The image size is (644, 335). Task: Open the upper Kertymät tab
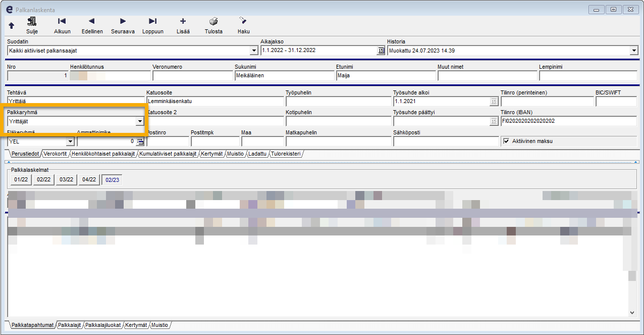click(212, 154)
